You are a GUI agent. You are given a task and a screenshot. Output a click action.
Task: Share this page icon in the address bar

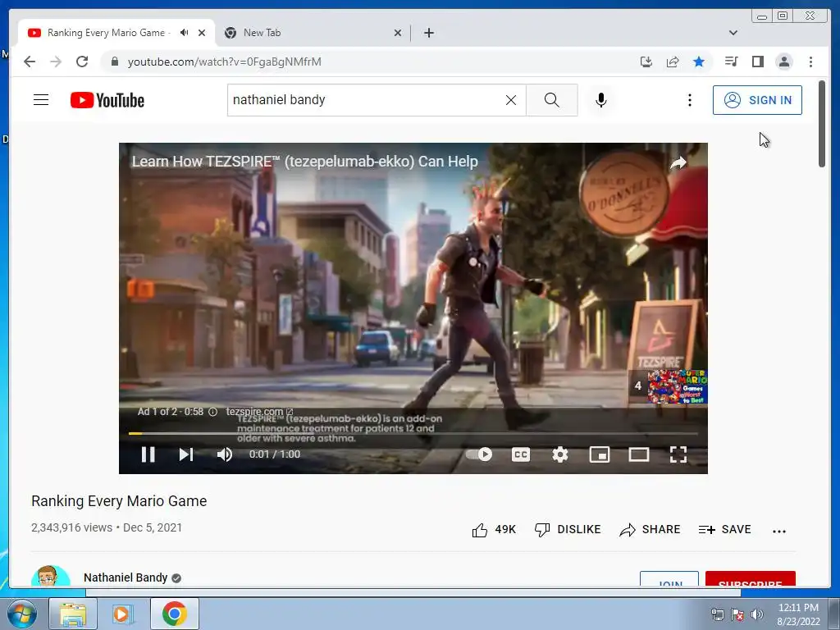pyautogui.click(x=673, y=62)
